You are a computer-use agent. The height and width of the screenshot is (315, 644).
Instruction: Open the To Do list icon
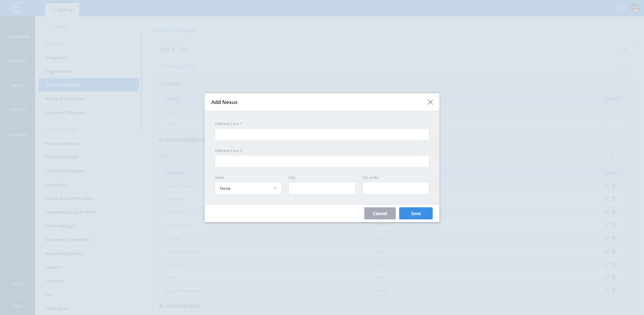[17, 276]
